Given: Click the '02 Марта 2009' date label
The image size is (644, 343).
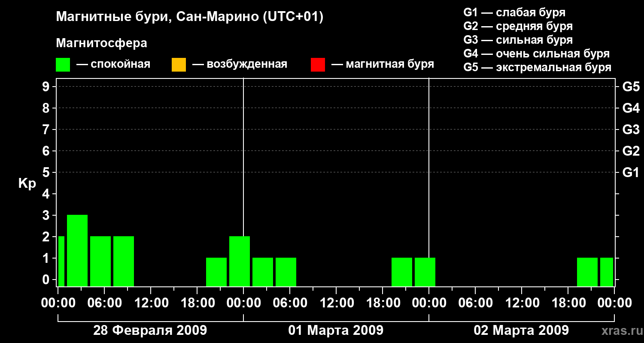Looking at the screenshot, I should [x=521, y=331].
